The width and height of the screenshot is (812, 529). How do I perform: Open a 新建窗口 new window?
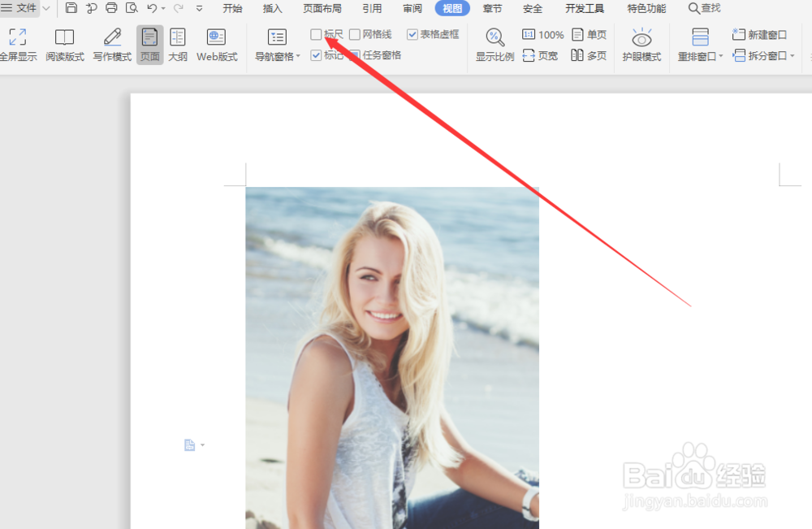[760, 35]
